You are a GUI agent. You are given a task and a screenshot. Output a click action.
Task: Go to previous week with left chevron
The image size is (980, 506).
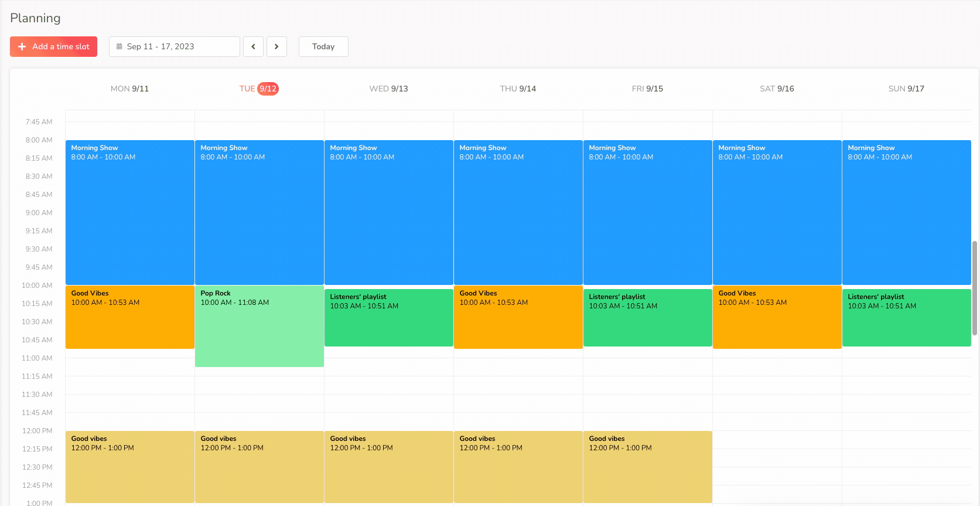tap(253, 46)
